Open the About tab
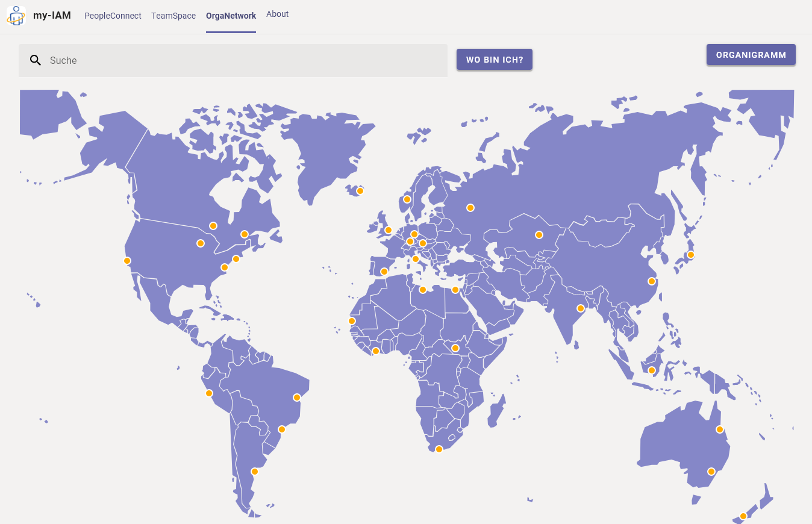This screenshot has width=812, height=524. pyautogui.click(x=278, y=14)
